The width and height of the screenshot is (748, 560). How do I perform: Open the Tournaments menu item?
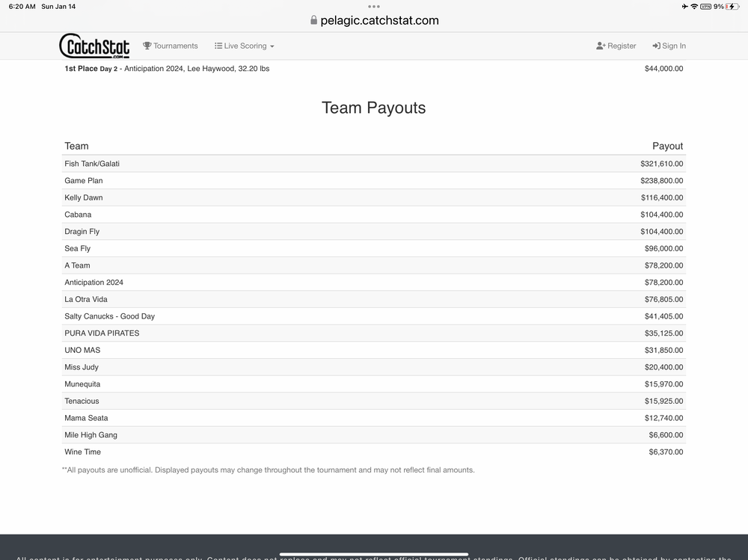click(176, 46)
